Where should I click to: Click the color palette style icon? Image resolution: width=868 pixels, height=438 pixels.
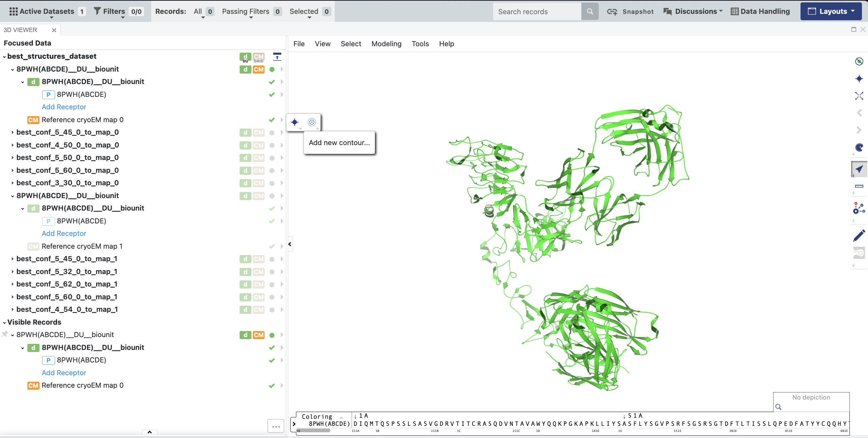tap(859, 147)
